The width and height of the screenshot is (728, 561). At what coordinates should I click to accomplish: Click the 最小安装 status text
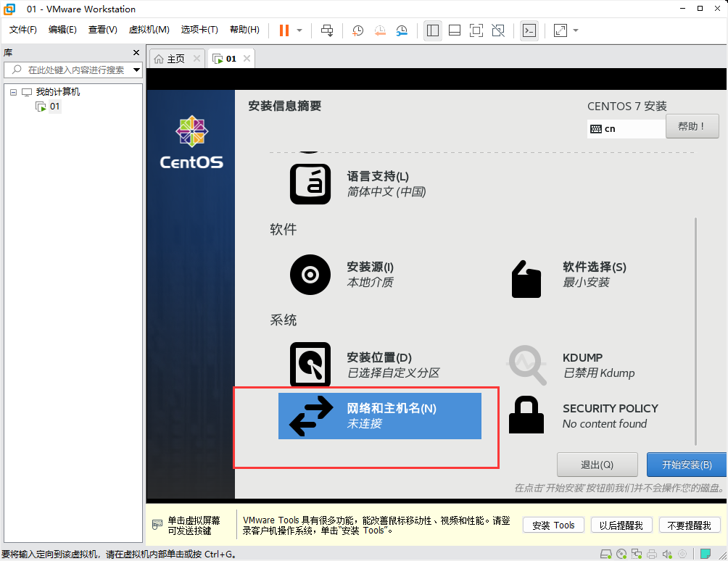coord(586,282)
